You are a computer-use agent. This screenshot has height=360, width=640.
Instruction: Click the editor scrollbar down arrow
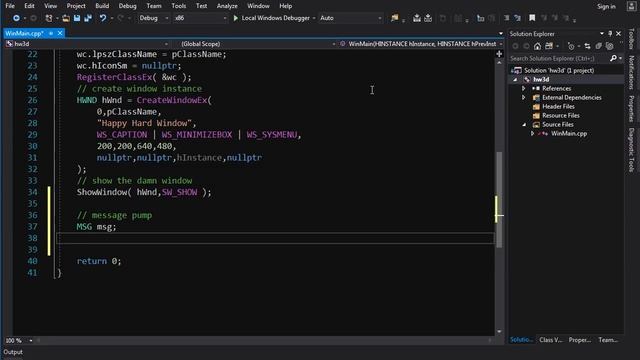pyautogui.click(x=499, y=331)
